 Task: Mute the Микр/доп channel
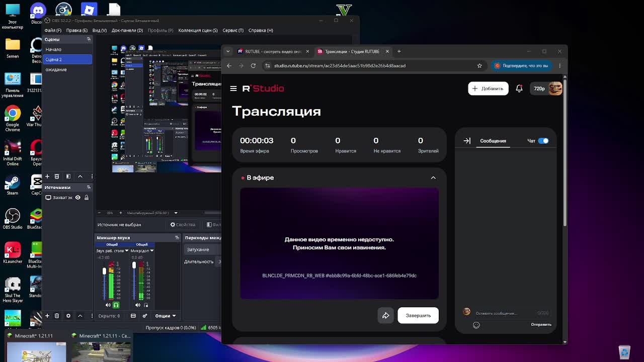pos(138,305)
